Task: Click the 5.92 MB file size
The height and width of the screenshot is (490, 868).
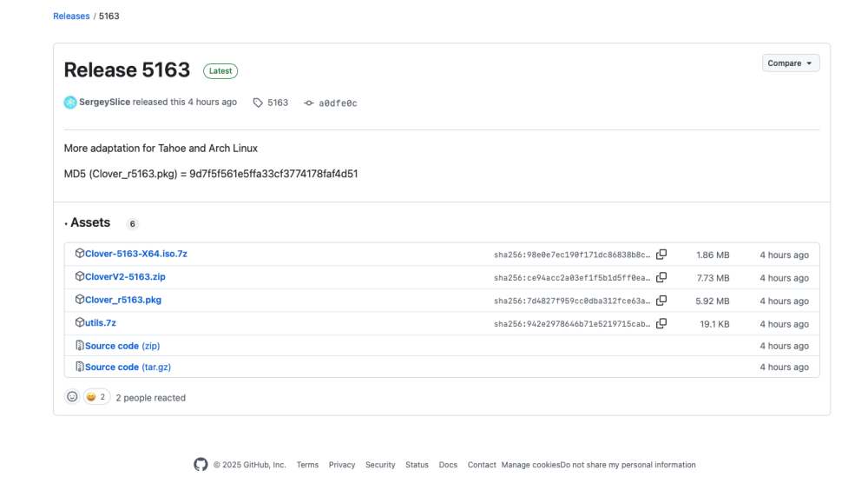Action: 713,301
